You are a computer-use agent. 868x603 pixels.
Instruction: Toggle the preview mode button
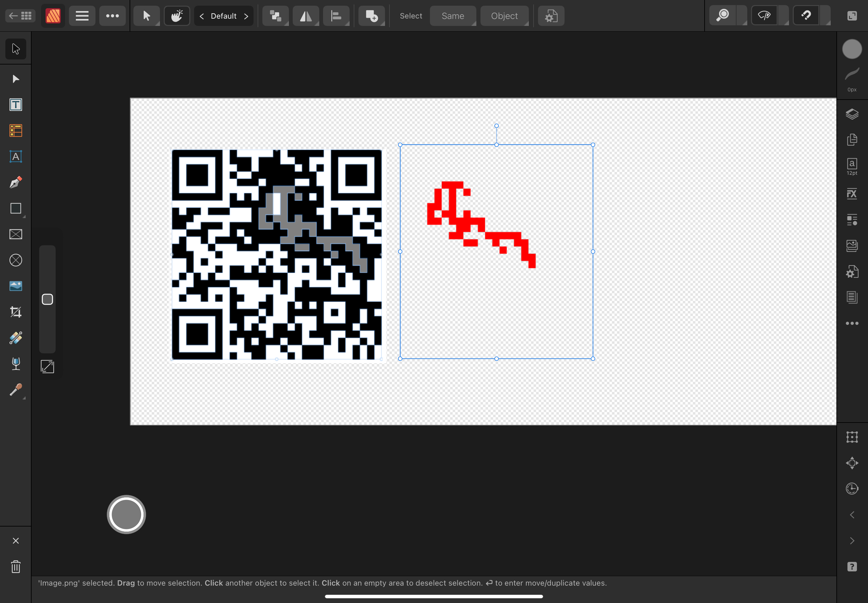pos(764,16)
